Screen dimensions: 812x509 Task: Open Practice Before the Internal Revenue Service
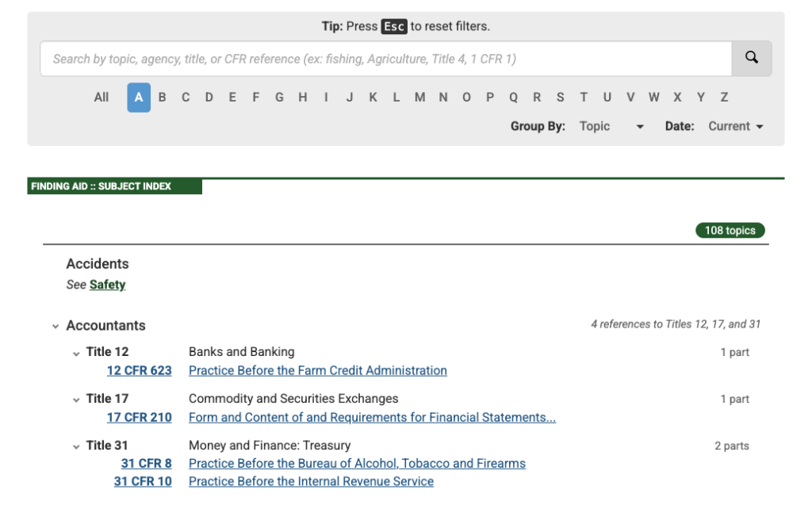click(x=311, y=481)
